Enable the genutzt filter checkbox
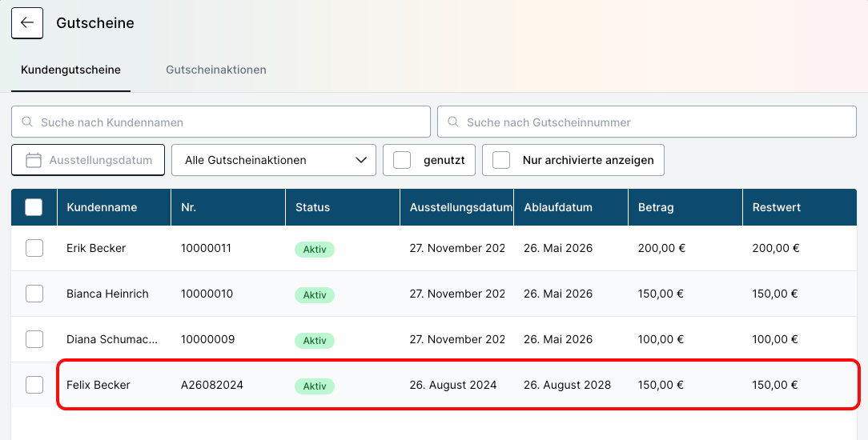868x440 pixels. [x=402, y=160]
